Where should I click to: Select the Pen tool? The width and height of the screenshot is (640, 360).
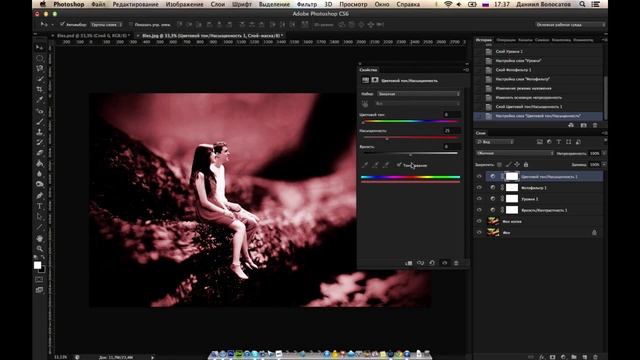40,196
